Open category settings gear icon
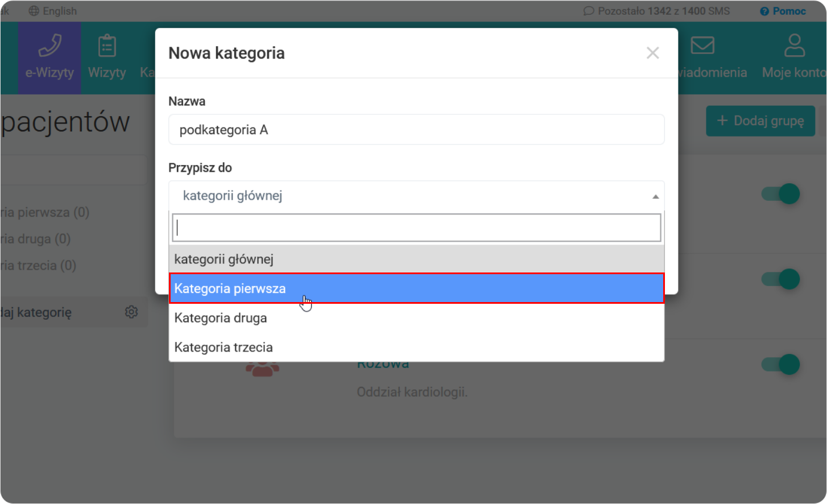The width and height of the screenshot is (827, 504). pos(131,312)
